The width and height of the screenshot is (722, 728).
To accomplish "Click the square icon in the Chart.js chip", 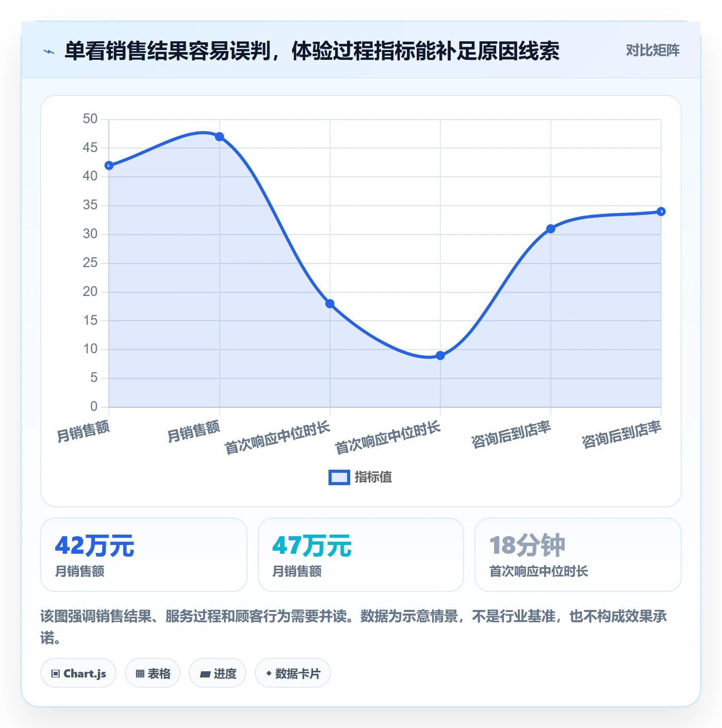I will pyautogui.click(x=56, y=674).
